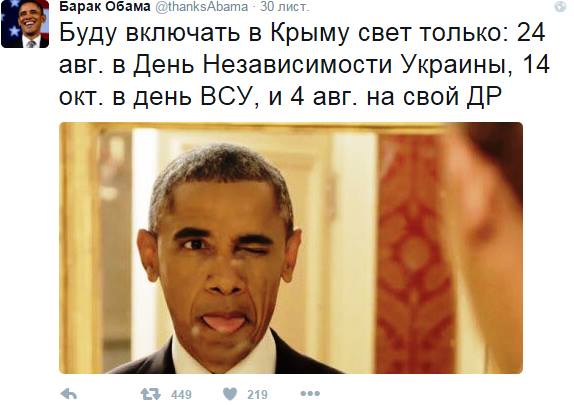
Task: Click the globe icon at the tweet's top-right corner
Action: tap(560, 7)
